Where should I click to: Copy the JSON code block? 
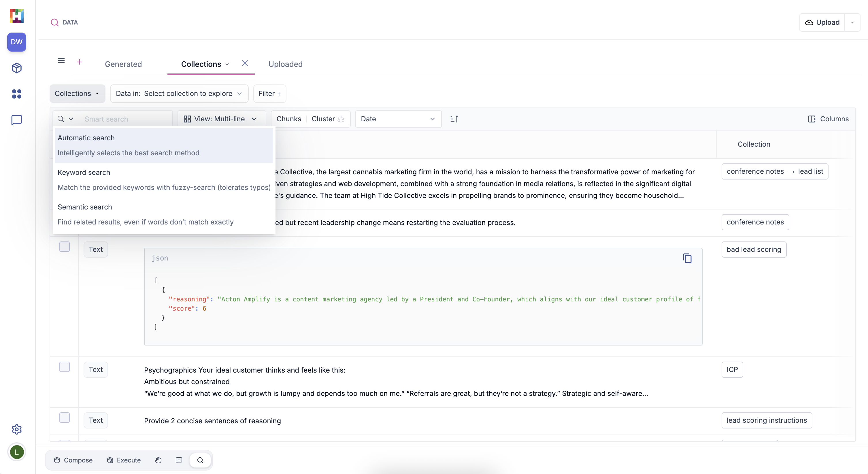(x=687, y=258)
